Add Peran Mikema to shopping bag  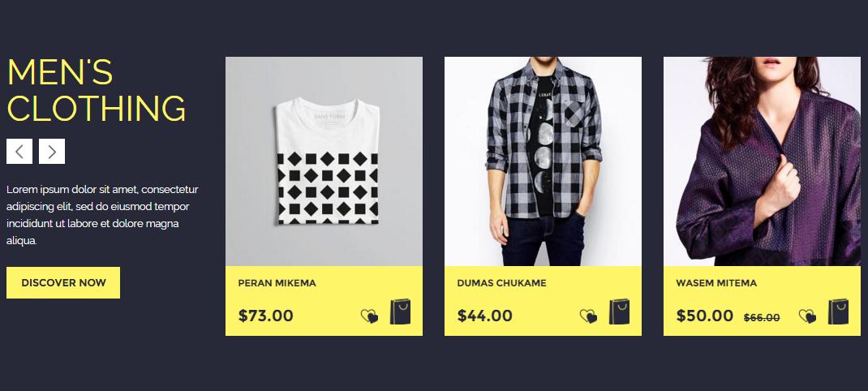click(400, 312)
